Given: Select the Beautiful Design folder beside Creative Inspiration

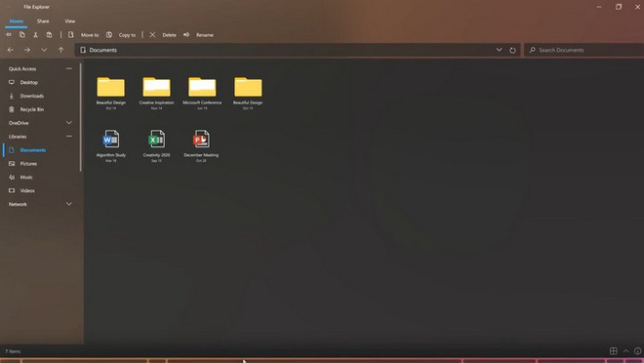Looking at the screenshot, I should (x=111, y=93).
